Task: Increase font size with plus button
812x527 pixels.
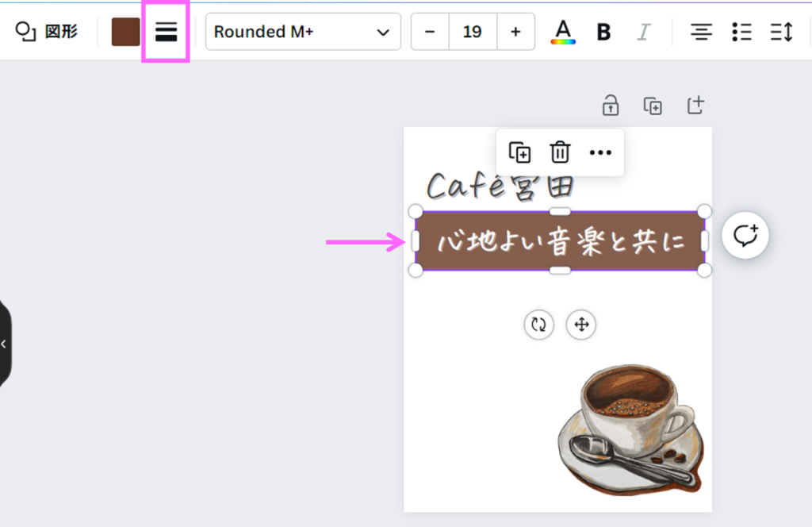Action: pyautogui.click(x=515, y=32)
